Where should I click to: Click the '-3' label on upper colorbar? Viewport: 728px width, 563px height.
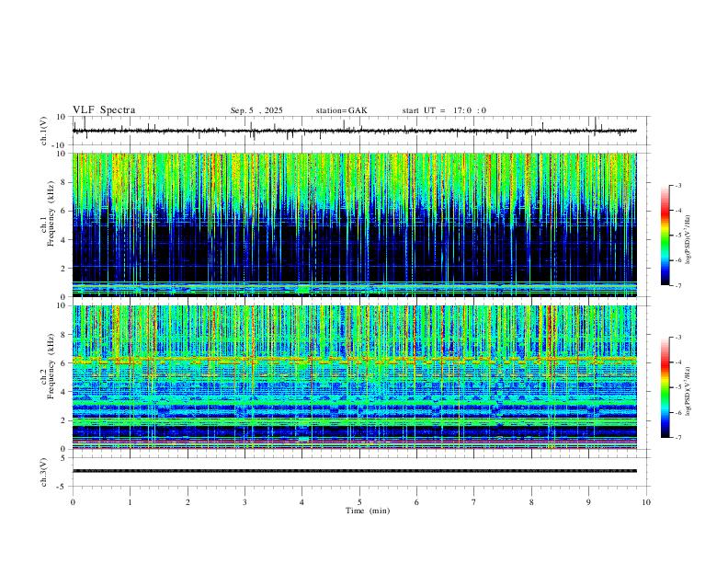coord(678,185)
